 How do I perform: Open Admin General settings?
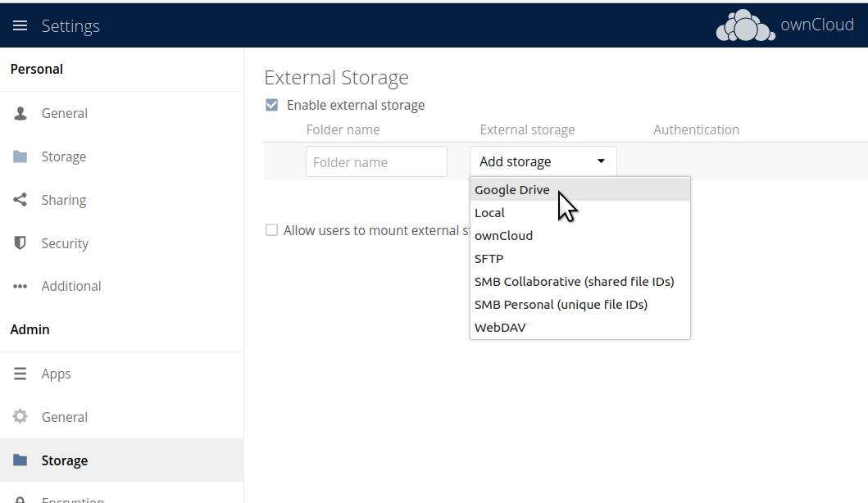(x=122, y=417)
